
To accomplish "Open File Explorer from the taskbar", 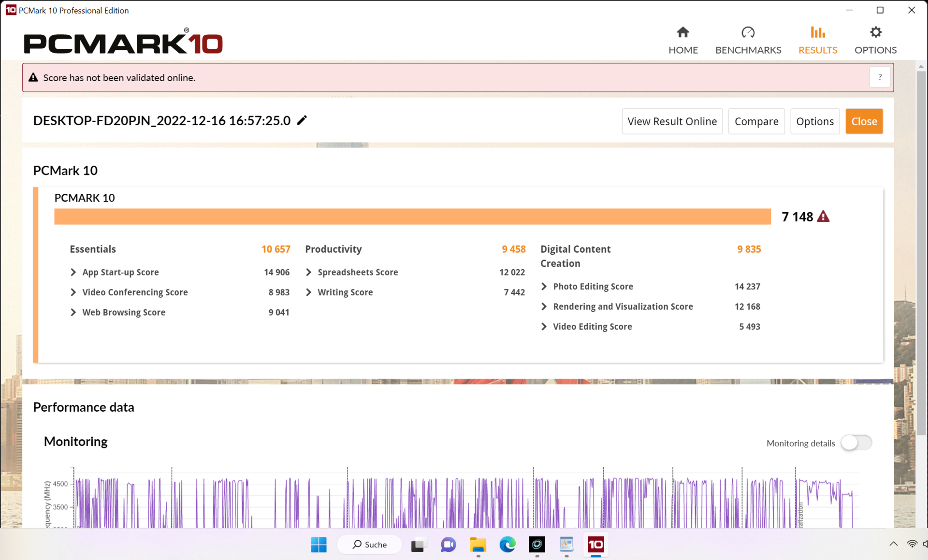I will pos(478,545).
